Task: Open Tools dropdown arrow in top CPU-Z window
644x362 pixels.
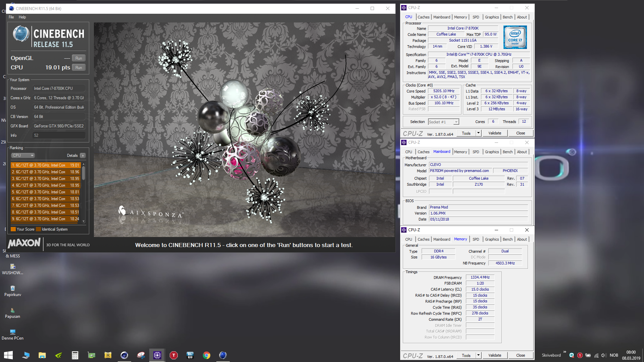Action: point(479,133)
